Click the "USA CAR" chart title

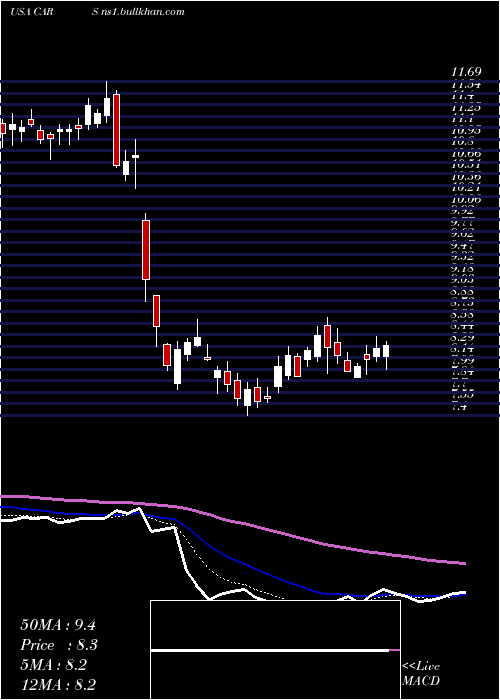pyautogui.click(x=31, y=12)
